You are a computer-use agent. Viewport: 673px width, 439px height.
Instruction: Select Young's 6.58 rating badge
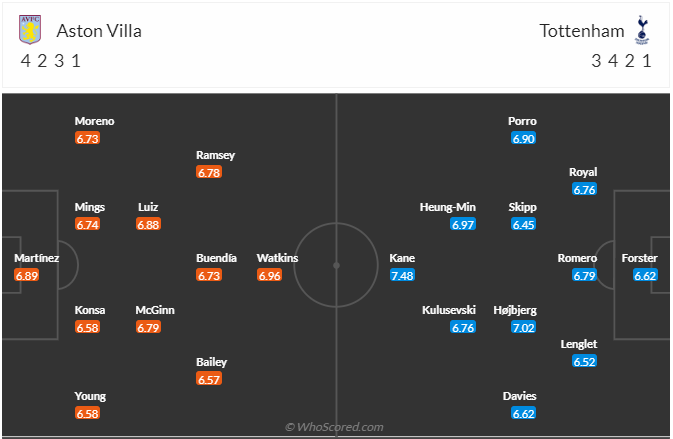click(x=87, y=414)
